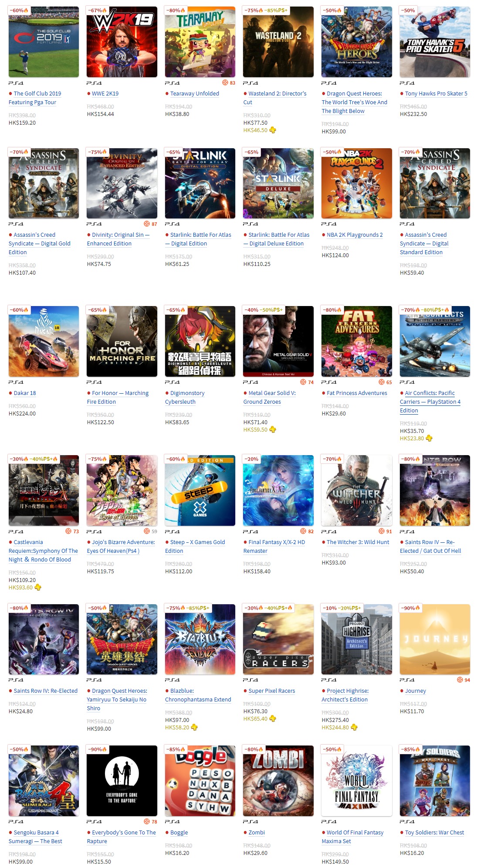Select For Honor Marching Fire cover art
The width and height of the screenshot is (477, 868).
[x=122, y=341]
